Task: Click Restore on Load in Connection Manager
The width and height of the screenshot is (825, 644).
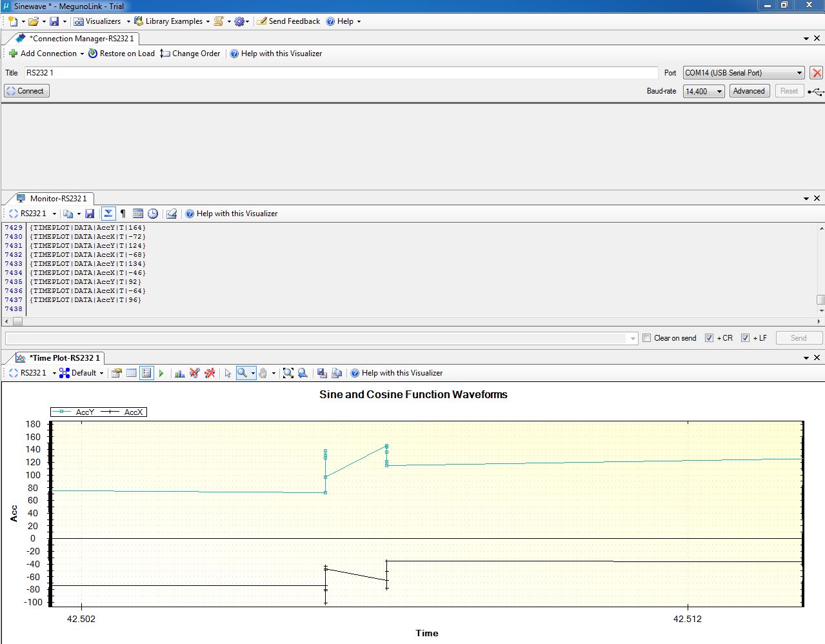Action: coord(121,54)
